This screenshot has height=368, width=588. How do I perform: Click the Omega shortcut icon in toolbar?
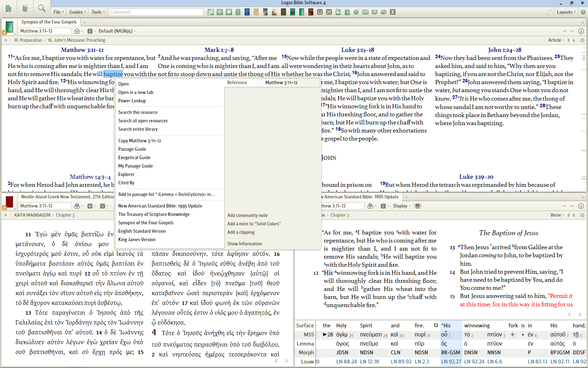coord(320,12)
